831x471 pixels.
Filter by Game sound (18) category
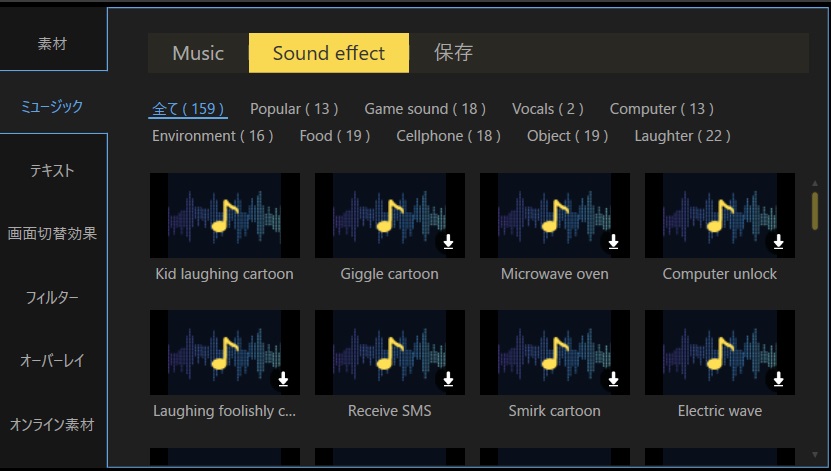pos(425,109)
